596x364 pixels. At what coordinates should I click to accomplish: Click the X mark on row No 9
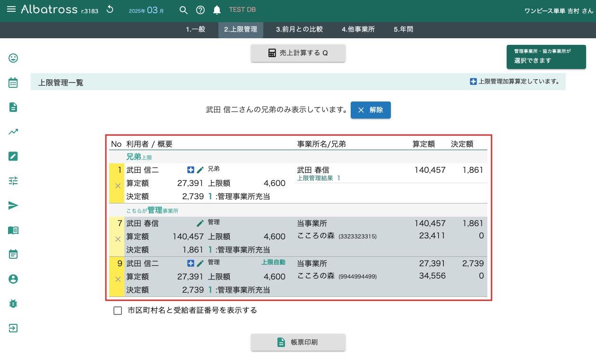[x=118, y=279]
